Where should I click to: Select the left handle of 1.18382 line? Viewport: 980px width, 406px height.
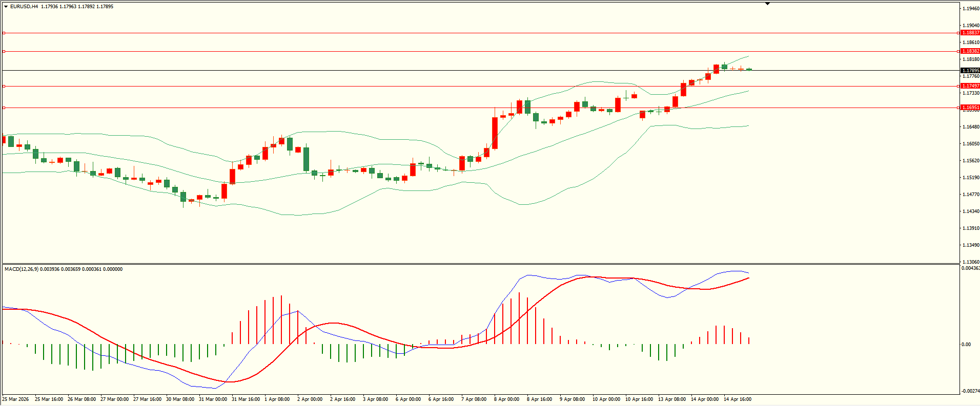coord(4,51)
